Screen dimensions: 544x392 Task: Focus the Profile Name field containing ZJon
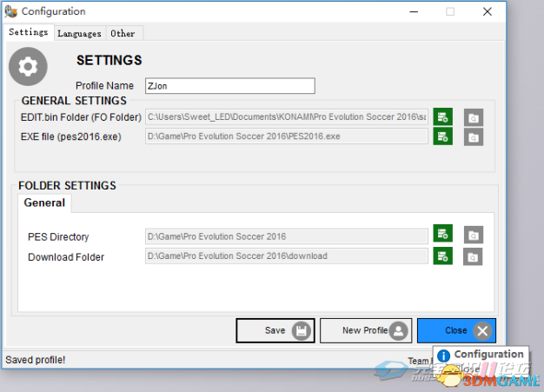tap(230, 86)
